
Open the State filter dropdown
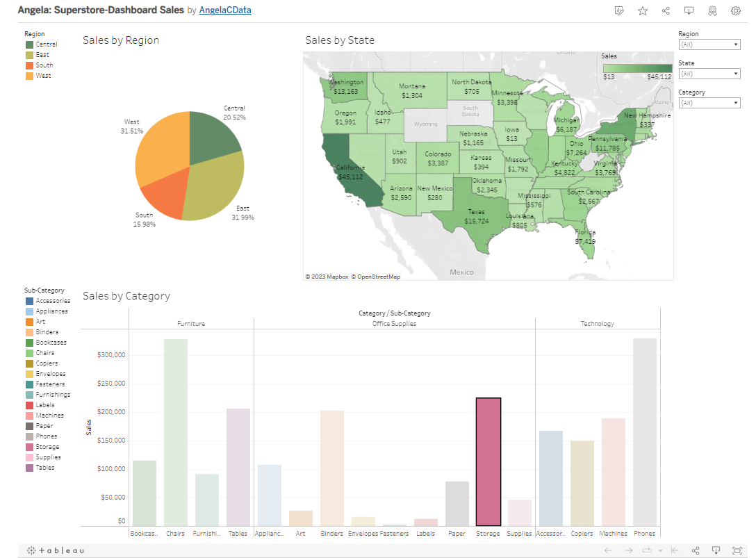click(x=709, y=74)
